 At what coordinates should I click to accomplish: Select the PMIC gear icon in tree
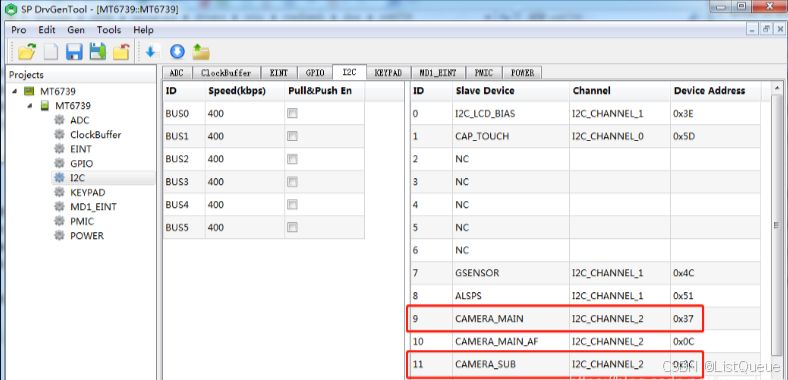tap(60, 221)
